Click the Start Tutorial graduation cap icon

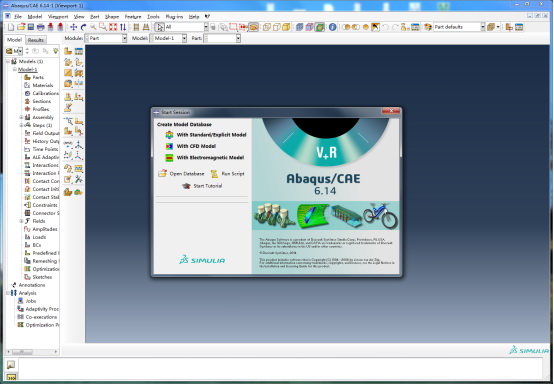coord(186,186)
